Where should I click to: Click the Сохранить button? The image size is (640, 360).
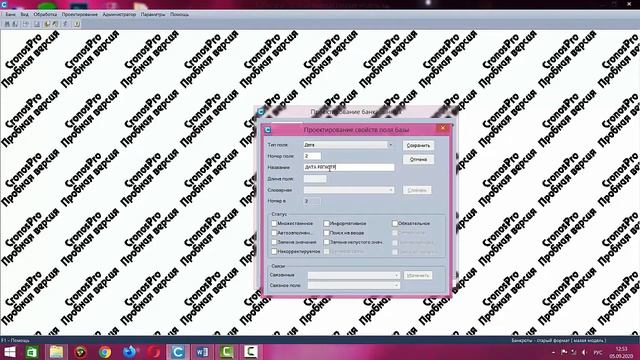(x=418, y=145)
